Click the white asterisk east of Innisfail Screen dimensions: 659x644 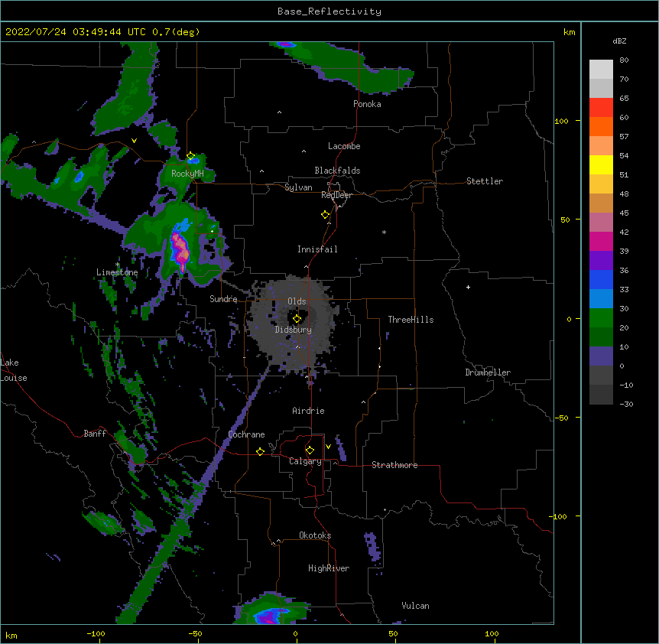pyautogui.click(x=384, y=232)
